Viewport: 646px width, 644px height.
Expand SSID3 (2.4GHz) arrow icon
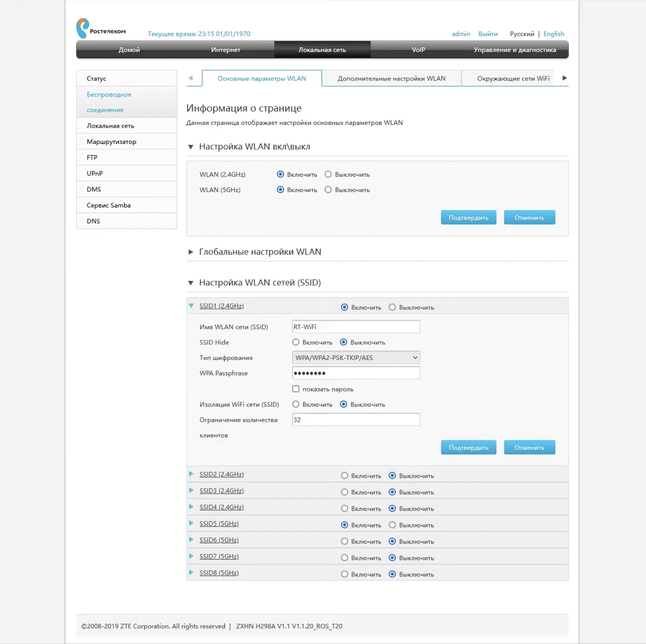coord(191,490)
